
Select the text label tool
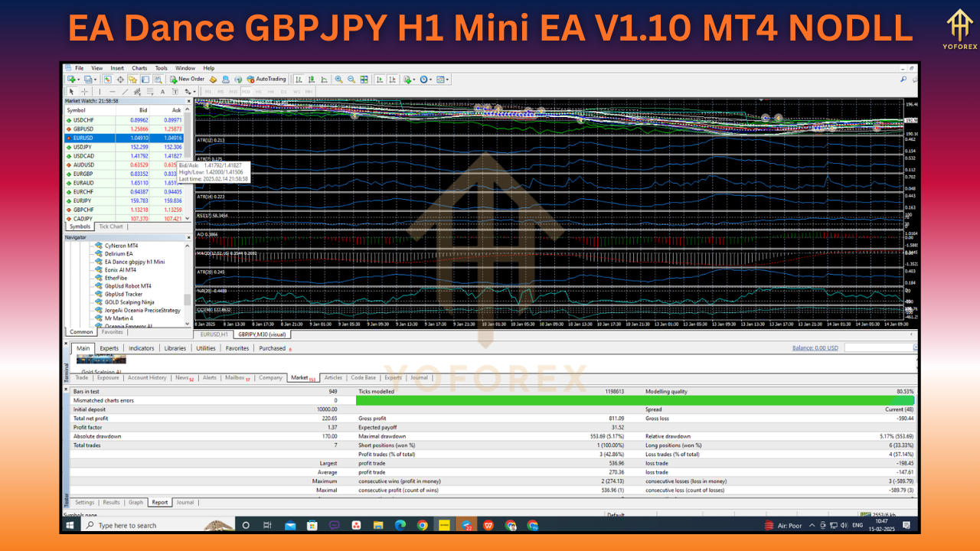[x=175, y=91]
